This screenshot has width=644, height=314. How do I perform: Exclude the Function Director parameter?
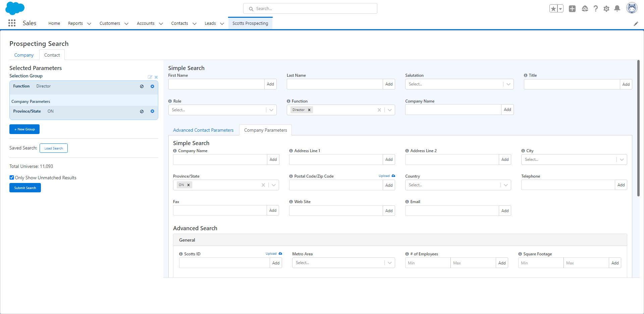pos(142,86)
